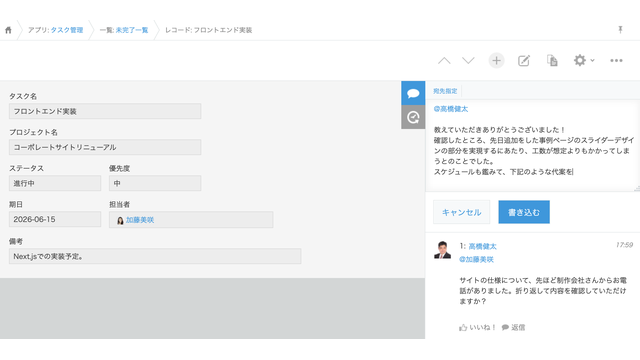
Task: Like the comment with いいね！
Action: click(x=477, y=327)
